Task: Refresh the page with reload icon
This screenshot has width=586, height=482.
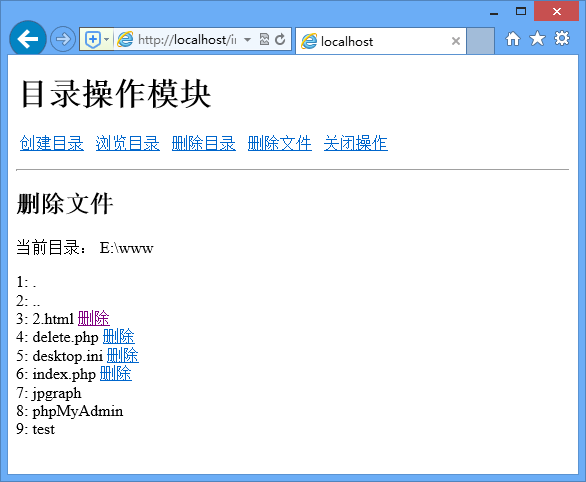Action: 280,39
